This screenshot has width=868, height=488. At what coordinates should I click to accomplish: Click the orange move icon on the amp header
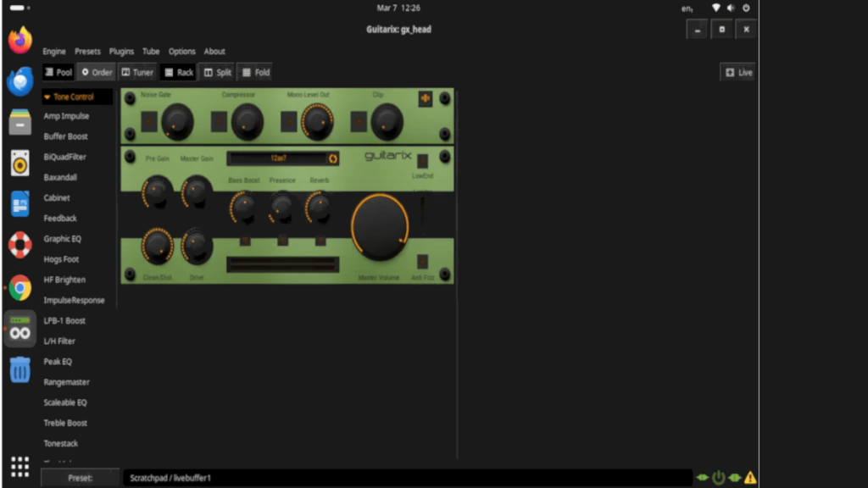[425, 98]
